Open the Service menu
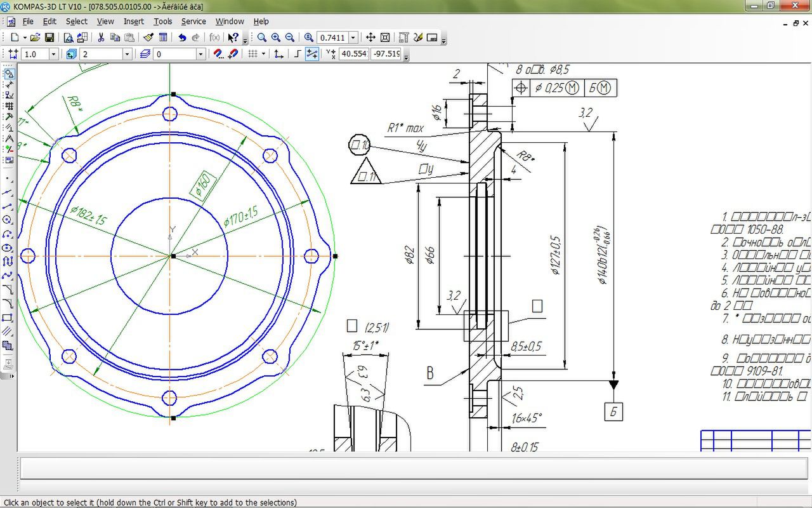 pyautogui.click(x=193, y=21)
